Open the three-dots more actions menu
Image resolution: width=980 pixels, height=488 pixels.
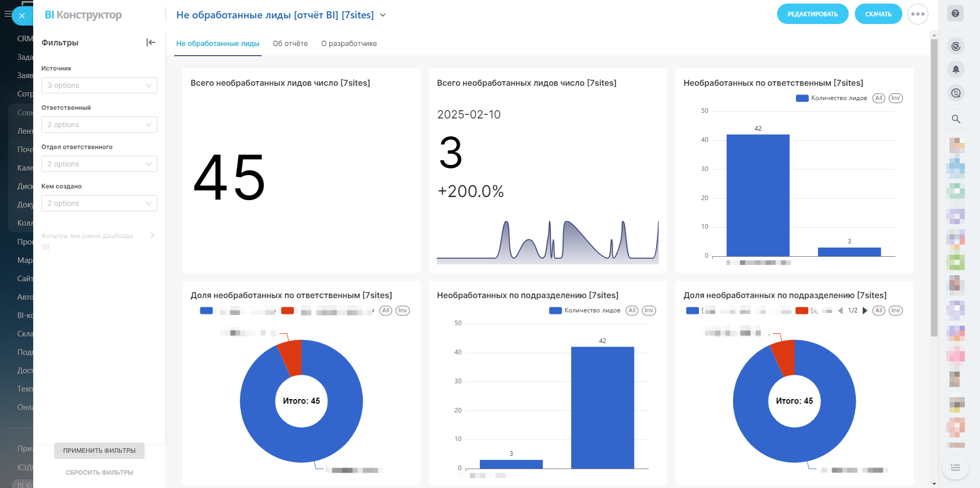pos(918,14)
